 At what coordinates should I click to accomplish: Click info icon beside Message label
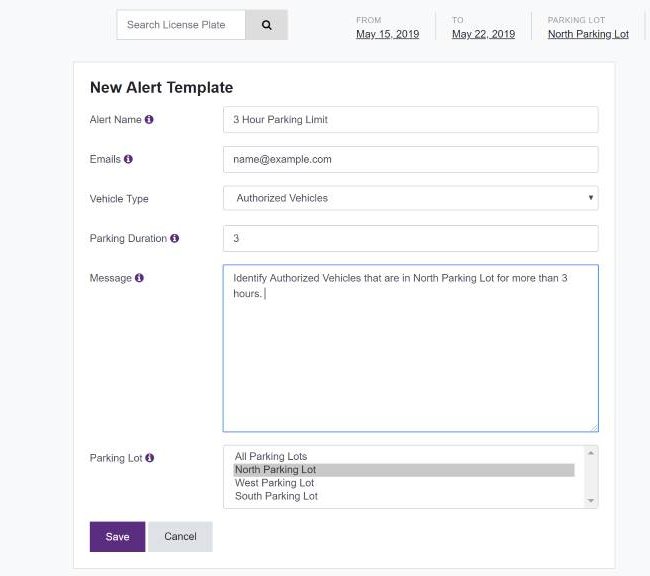pos(139,277)
